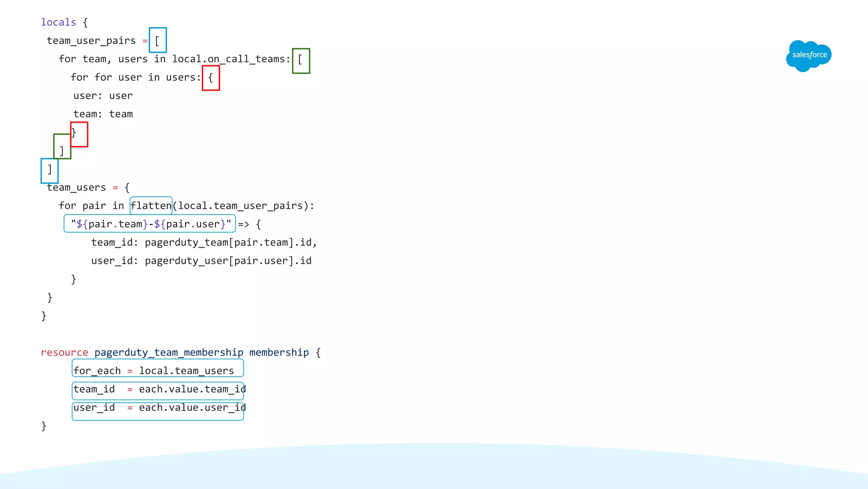Click opening brace after 'in users:'
Viewport: 868px width, 489px height.
[211, 78]
